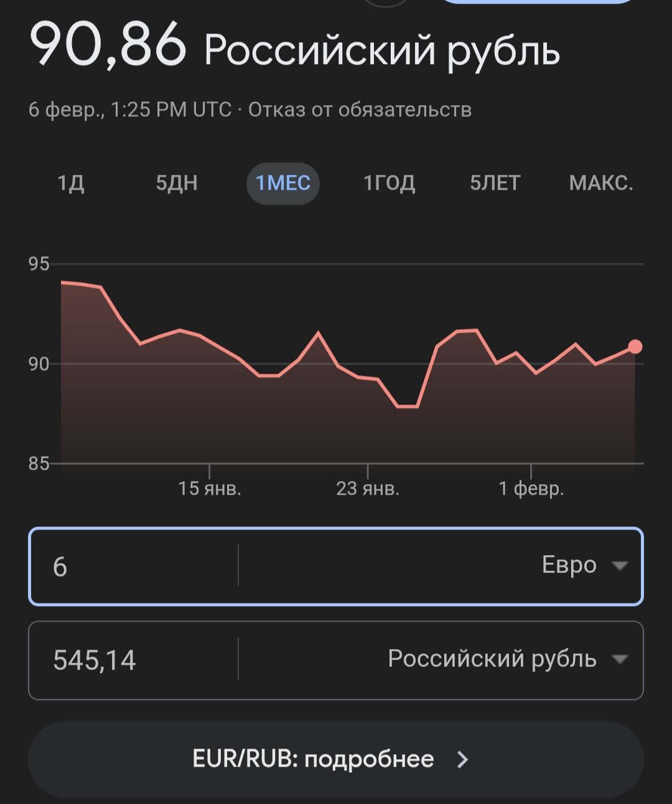Click the down arrow icon beside Евро

pos(620,566)
